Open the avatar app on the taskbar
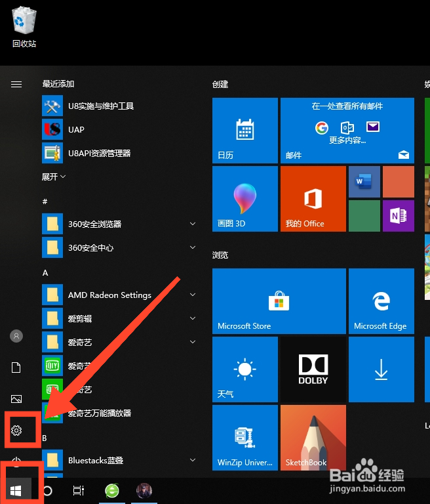This screenshot has height=504, width=430. coord(144,490)
